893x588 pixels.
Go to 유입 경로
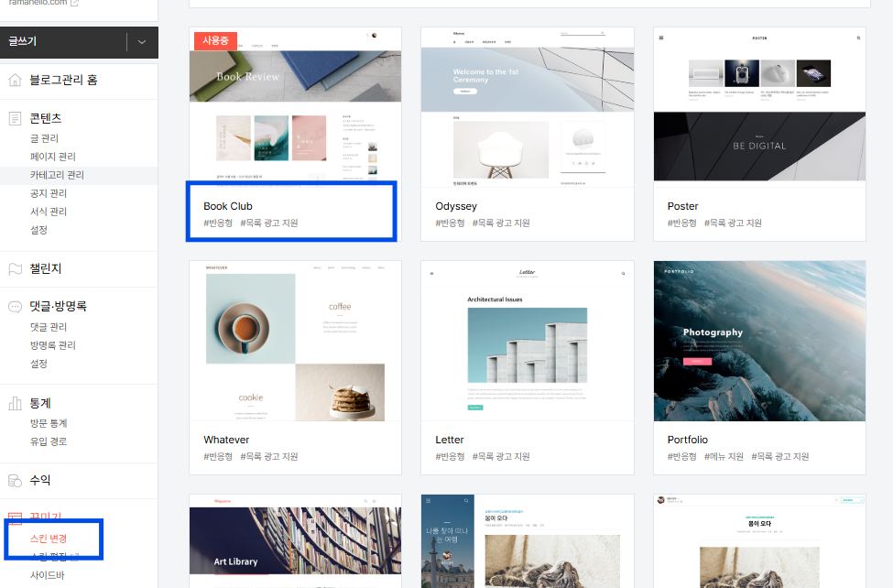49,441
